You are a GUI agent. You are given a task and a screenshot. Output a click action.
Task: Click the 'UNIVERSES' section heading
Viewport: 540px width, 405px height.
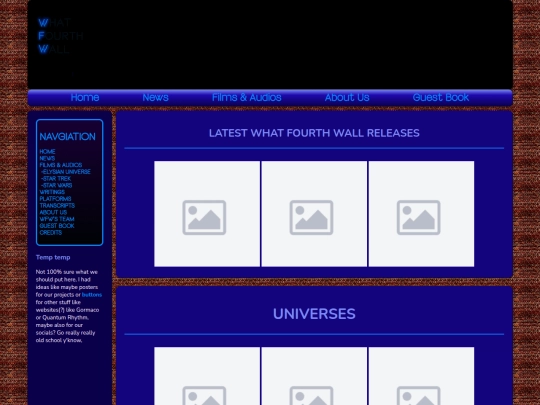(x=314, y=314)
